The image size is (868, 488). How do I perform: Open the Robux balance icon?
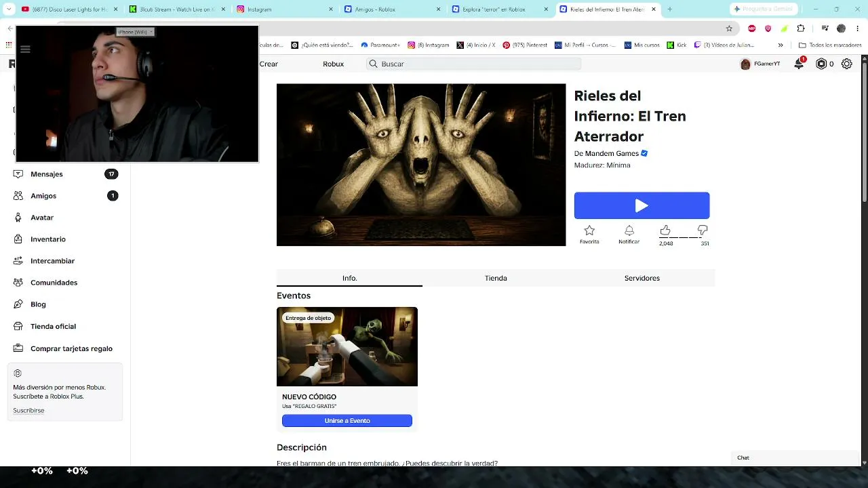[821, 64]
